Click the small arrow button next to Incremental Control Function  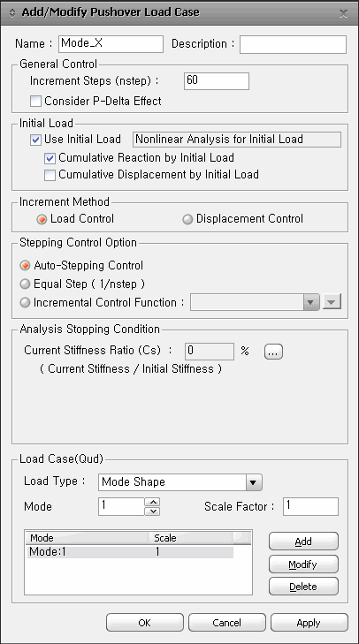pos(332,302)
